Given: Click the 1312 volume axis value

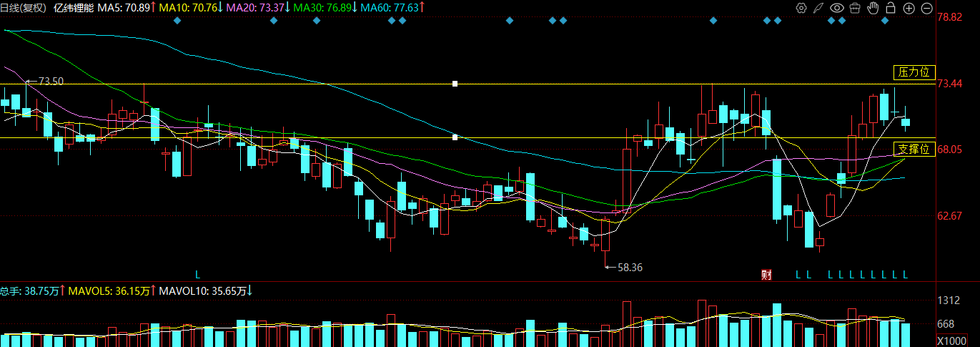Looking at the screenshot, I should pyautogui.click(x=948, y=300).
